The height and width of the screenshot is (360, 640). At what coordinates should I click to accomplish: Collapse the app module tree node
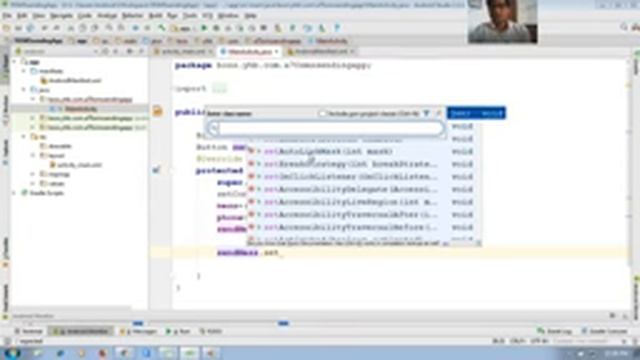(15, 62)
